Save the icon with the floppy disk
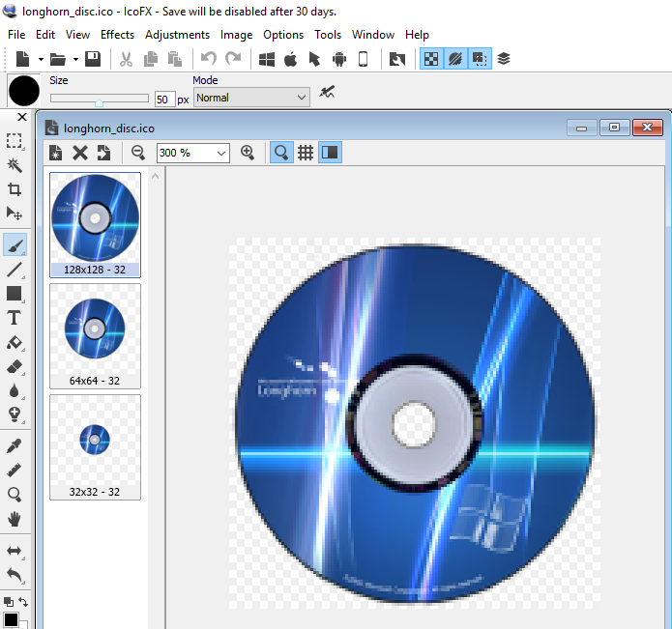Screen dimensions: 672x629 (93, 59)
